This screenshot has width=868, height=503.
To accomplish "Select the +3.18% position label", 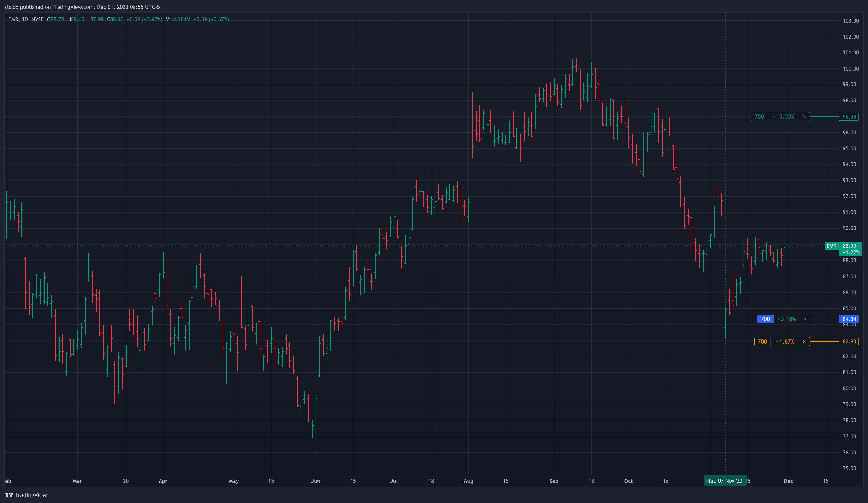I will tap(786, 319).
